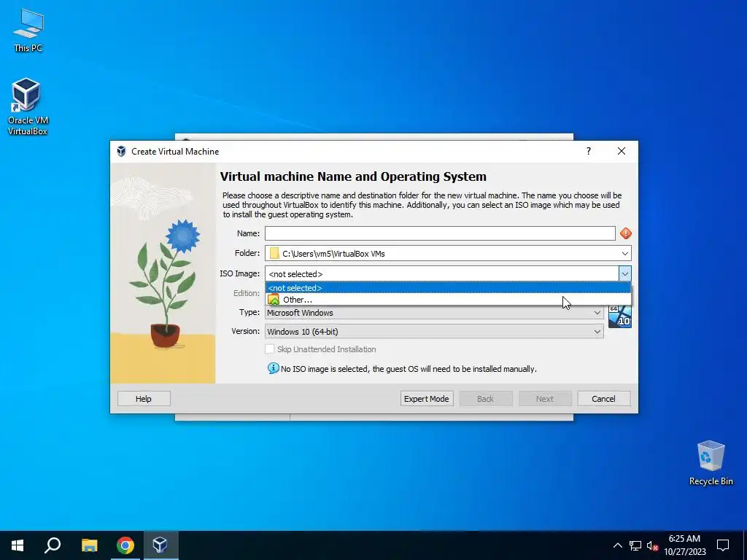Open the Version dropdown showing Windows 10 (64-bit)

[x=434, y=332]
